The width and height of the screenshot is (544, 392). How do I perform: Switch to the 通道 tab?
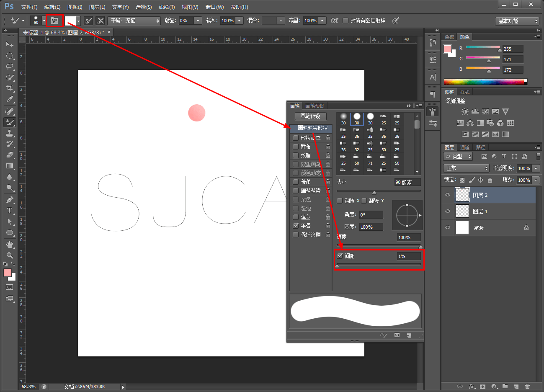tap(465, 147)
